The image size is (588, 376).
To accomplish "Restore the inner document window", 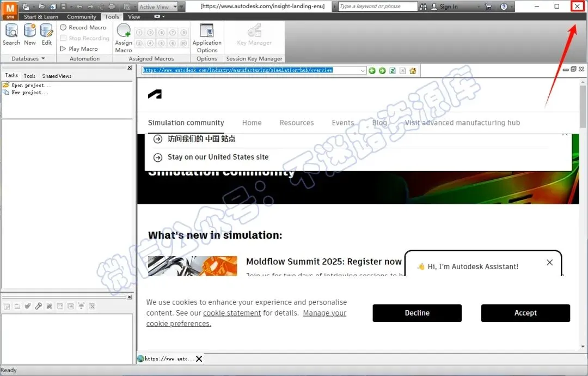I will pos(573,69).
